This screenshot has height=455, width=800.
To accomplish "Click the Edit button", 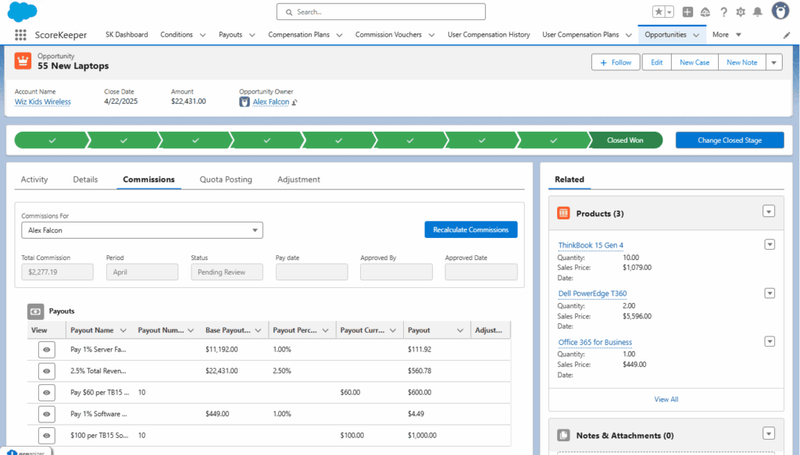I will tap(657, 62).
